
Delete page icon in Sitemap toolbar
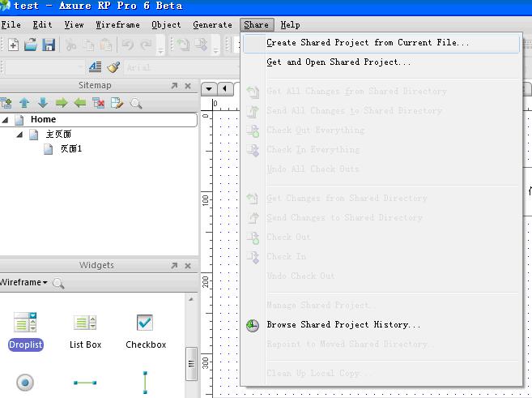[x=99, y=103]
